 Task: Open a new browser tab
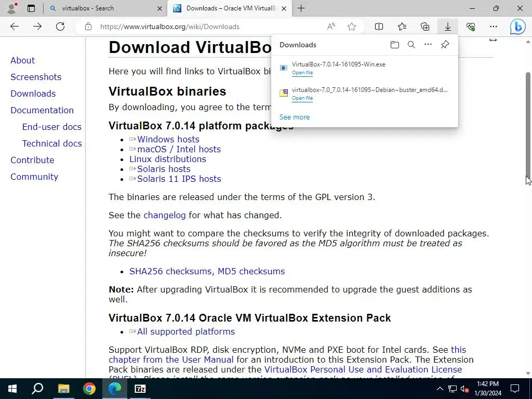(x=301, y=8)
